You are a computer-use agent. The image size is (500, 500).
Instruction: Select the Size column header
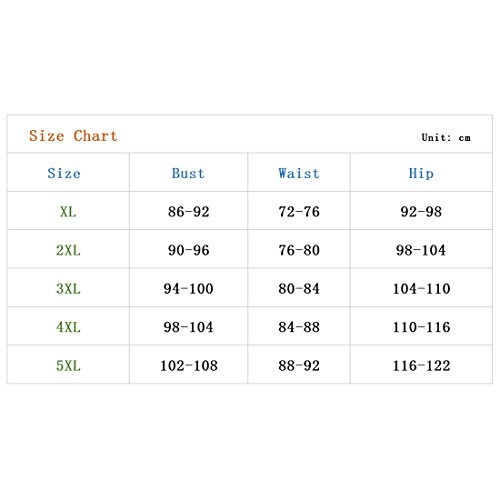(x=64, y=173)
